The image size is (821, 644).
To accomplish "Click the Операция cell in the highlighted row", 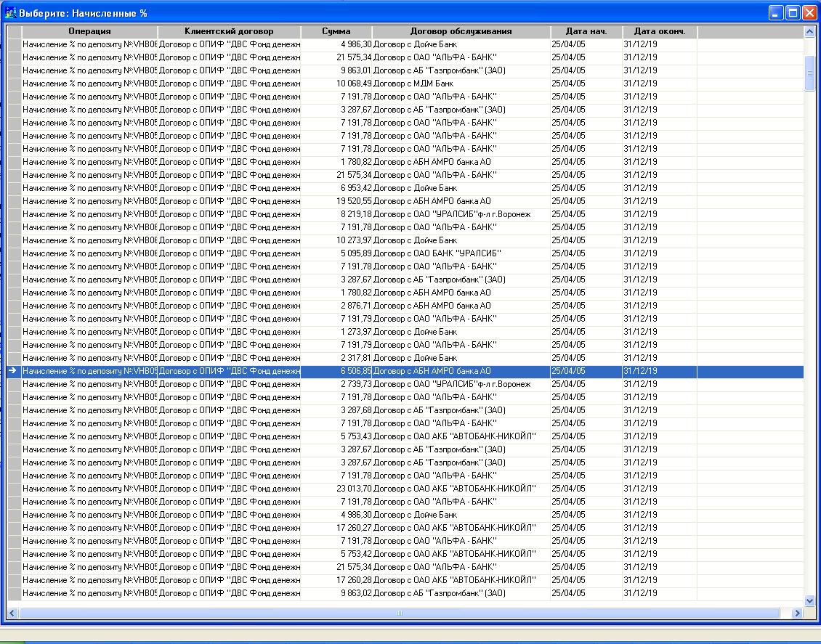I will point(89,372).
